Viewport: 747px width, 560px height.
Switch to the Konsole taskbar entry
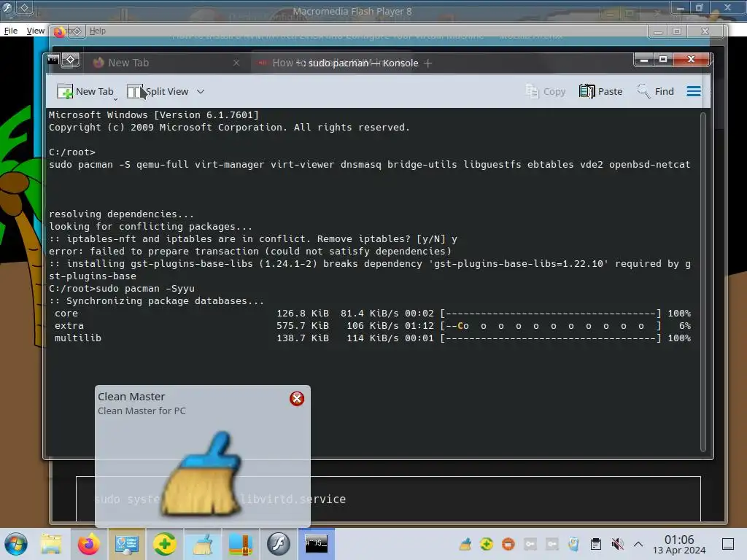point(317,543)
